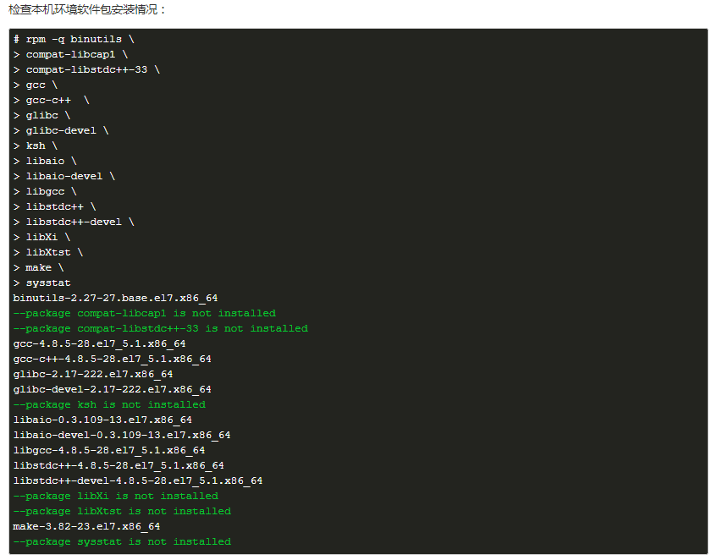
Task: Click the '> libstdc++-devel \' input line
Action: [74, 222]
